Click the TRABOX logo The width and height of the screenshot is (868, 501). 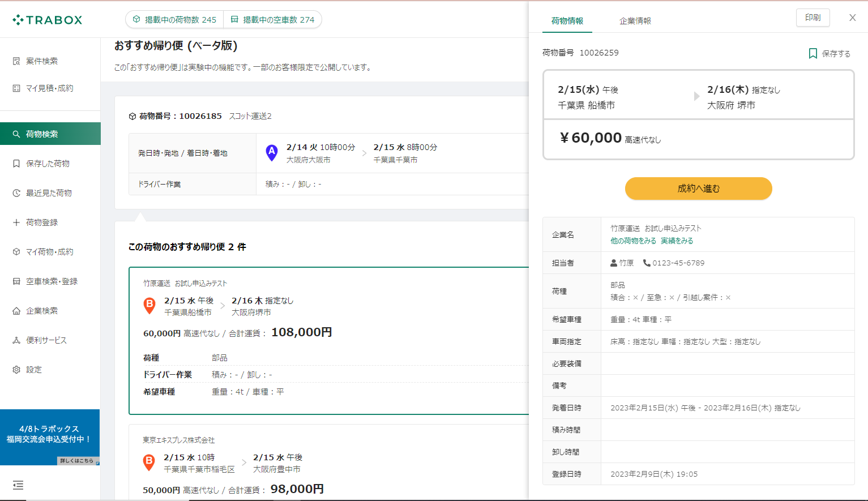[x=48, y=20]
